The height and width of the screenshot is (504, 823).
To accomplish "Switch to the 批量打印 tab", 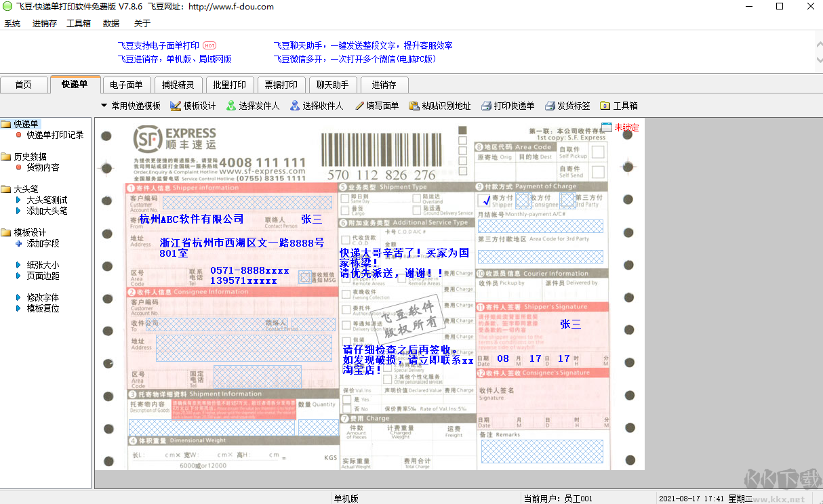I will click(230, 85).
